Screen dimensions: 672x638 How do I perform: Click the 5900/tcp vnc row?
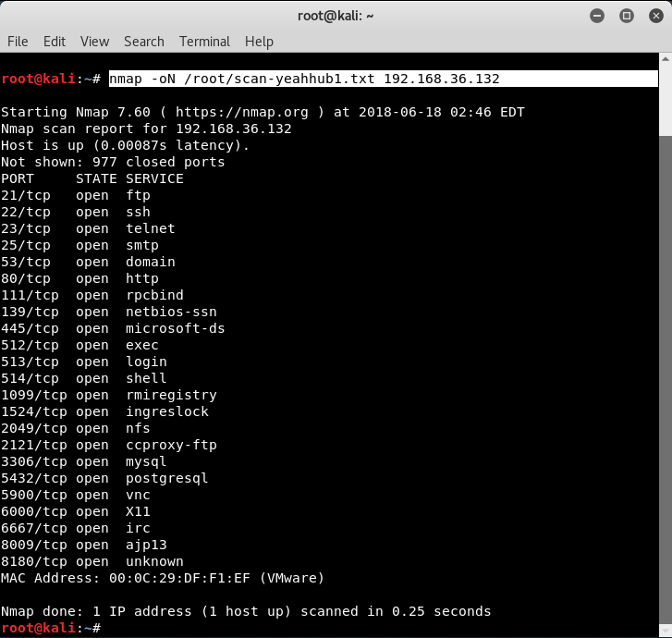(x=76, y=495)
